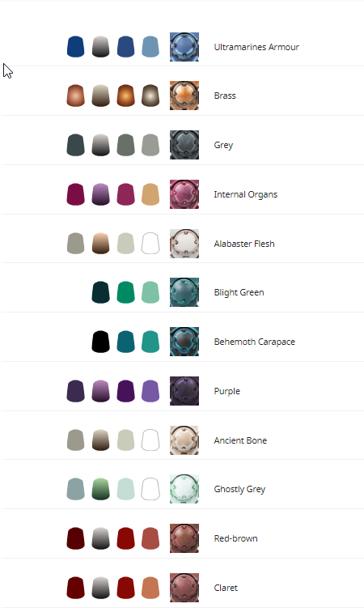Image resolution: width=364 pixels, height=612 pixels.
Task: Select the white paint pot in Alabaster Flesh row
Action: point(150,244)
